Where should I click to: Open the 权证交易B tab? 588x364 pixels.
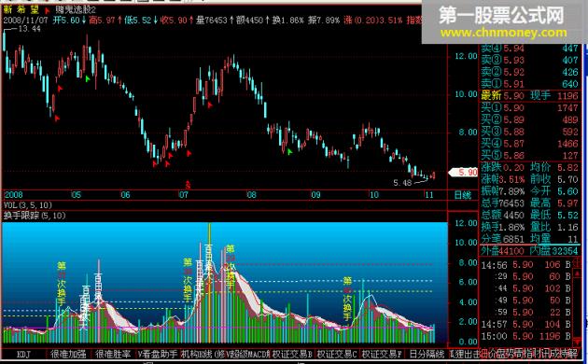click(292, 354)
